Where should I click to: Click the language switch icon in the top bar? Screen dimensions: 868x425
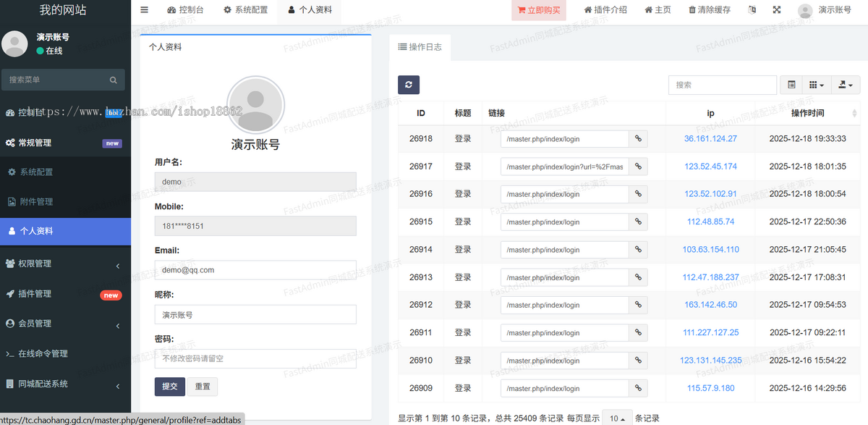752,10
